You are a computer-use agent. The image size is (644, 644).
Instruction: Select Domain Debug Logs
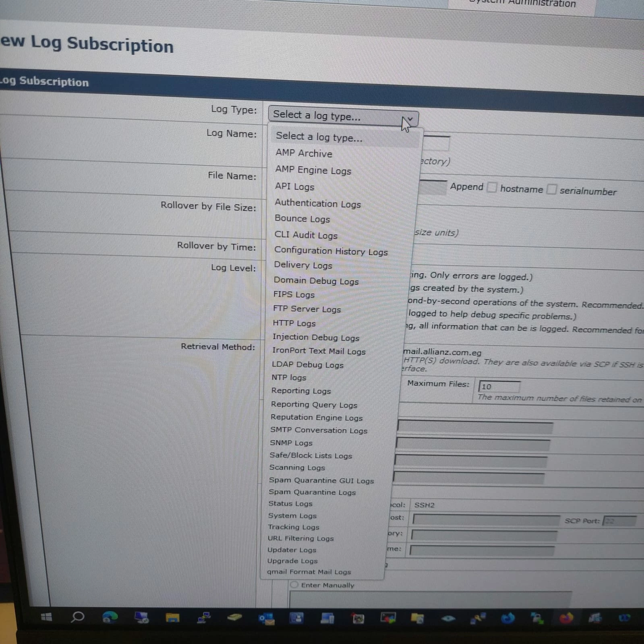(x=316, y=280)
